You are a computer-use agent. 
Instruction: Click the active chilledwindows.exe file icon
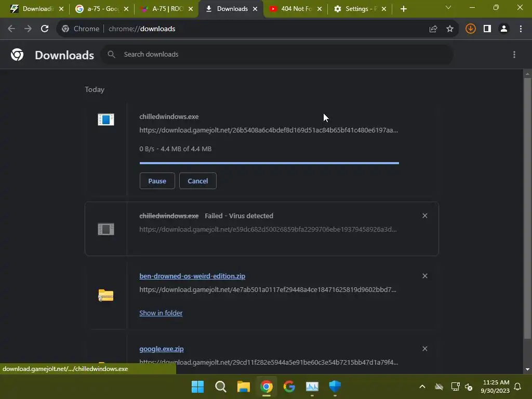click(x=106, y=119)
